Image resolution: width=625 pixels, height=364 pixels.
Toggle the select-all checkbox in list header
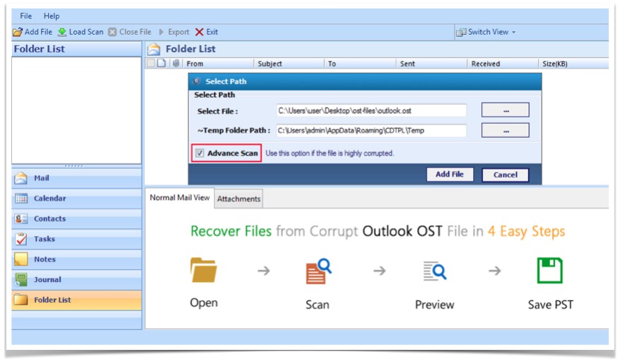151,64
